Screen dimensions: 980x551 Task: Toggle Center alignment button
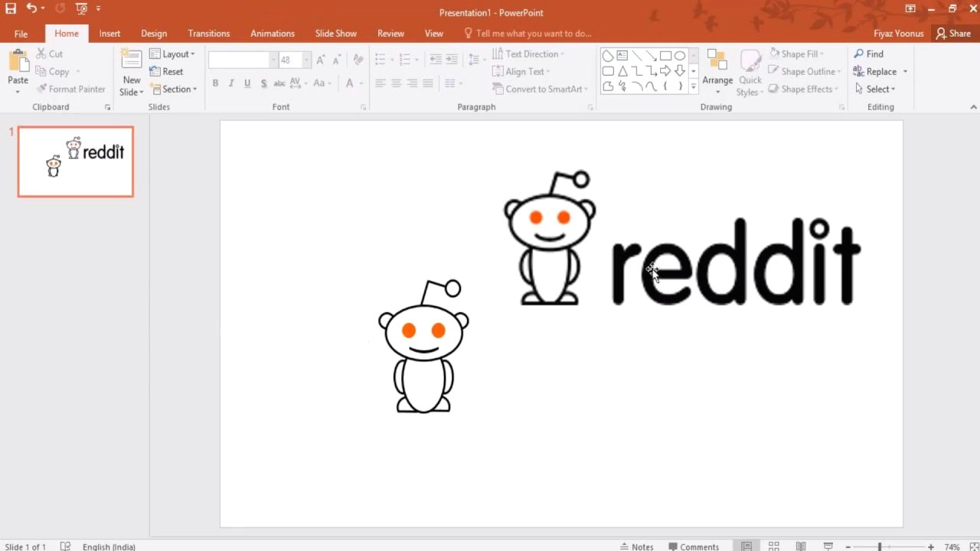(x=396, y=83)
